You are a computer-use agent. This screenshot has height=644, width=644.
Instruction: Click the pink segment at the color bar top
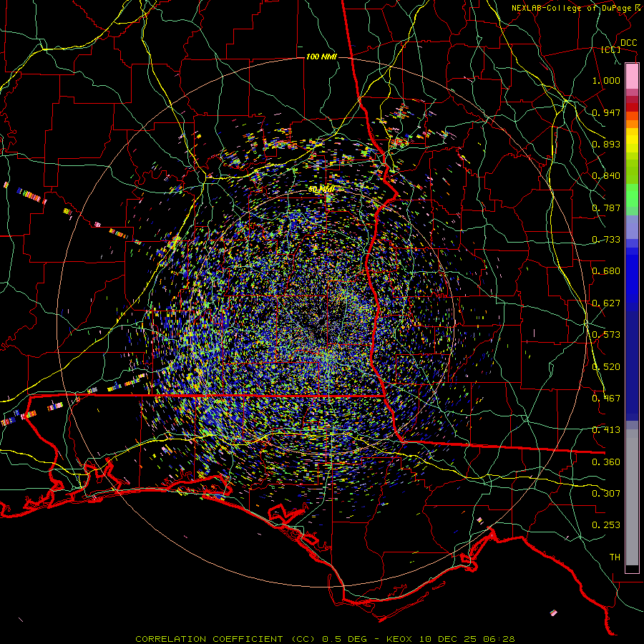coord(632,76)
